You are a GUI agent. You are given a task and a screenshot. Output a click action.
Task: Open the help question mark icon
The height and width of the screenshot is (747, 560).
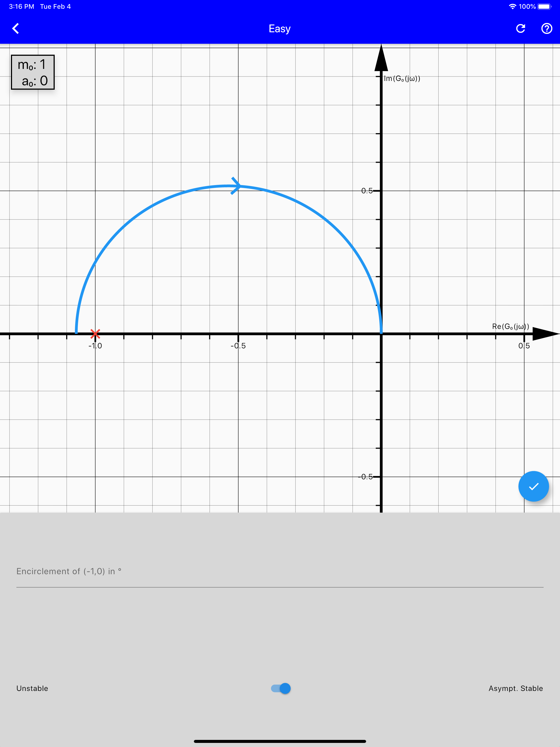[547, 29]
